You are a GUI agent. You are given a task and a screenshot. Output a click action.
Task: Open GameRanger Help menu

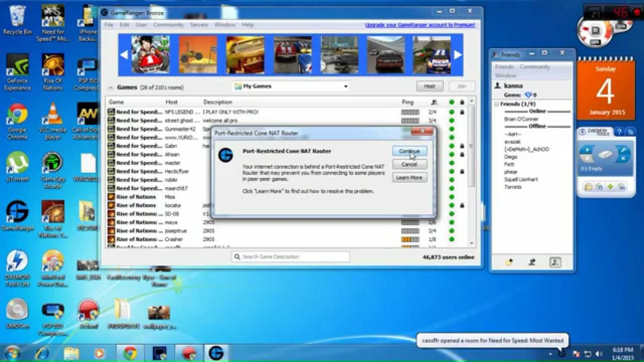[x=248, y=25]
